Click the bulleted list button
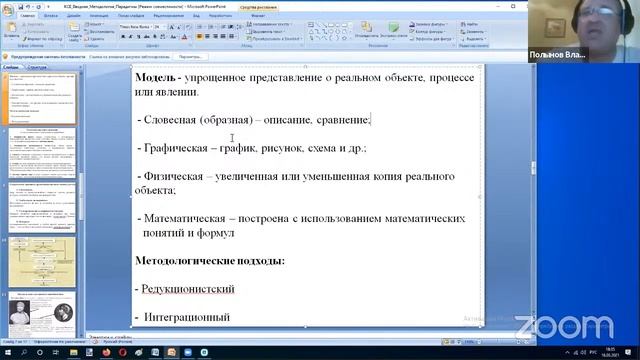Screen dimensions: 640x360 (200, 27)
